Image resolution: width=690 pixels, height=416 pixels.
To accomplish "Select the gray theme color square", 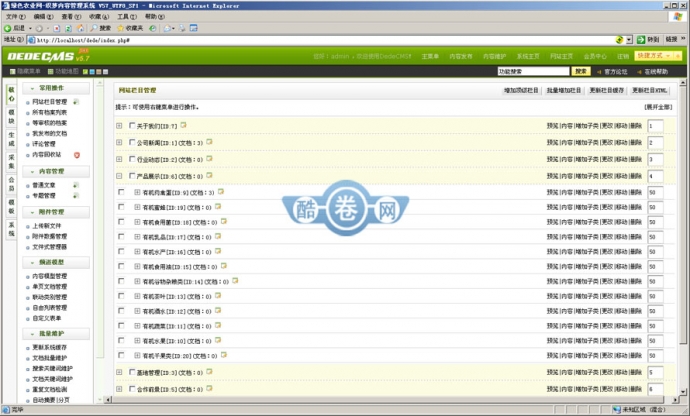I will (x=106, y=71).
